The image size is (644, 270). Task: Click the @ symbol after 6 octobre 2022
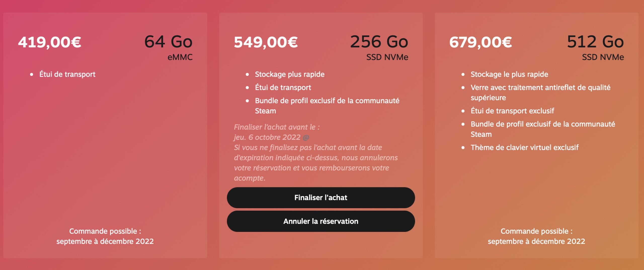pos(306,138)
